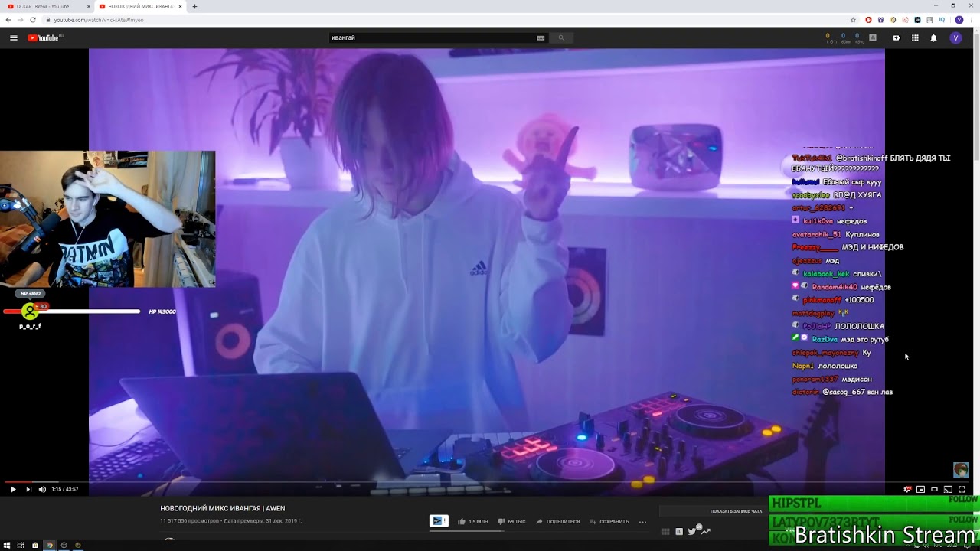The width and height of the screenshot is (980, 551).
Task: Open the YouTube hamburger guide menu
Action: tap(13, 37)
